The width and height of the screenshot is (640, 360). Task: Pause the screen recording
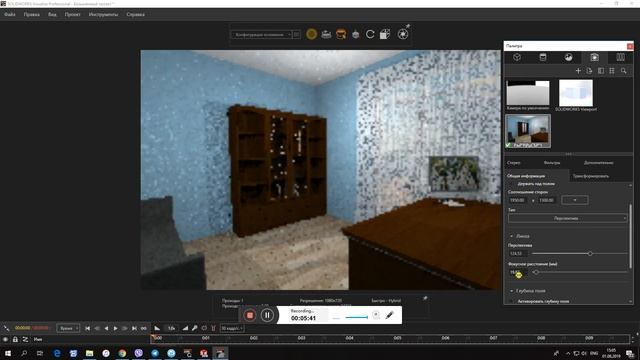click(267, 315)
